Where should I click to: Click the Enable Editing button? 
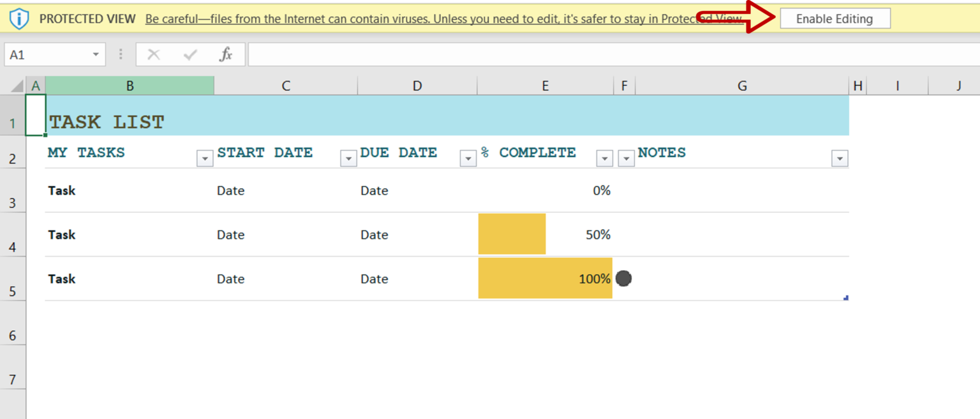[835, 19]
